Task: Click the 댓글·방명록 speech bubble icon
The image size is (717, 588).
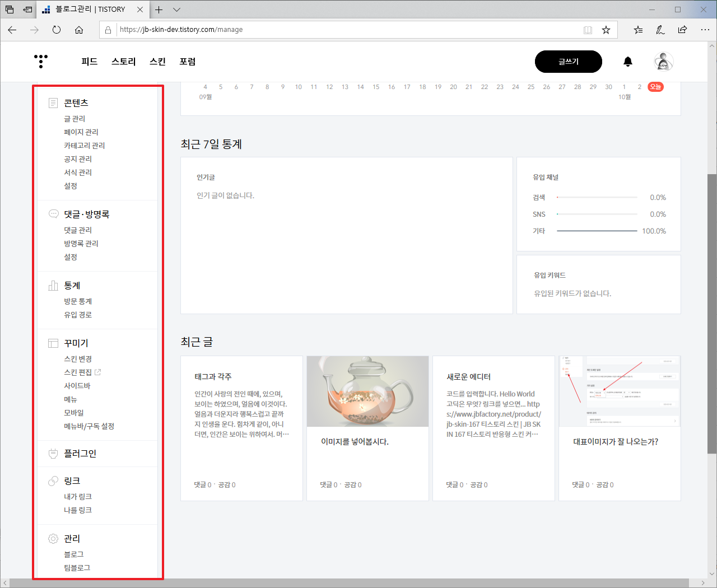Action: (53, 214)
